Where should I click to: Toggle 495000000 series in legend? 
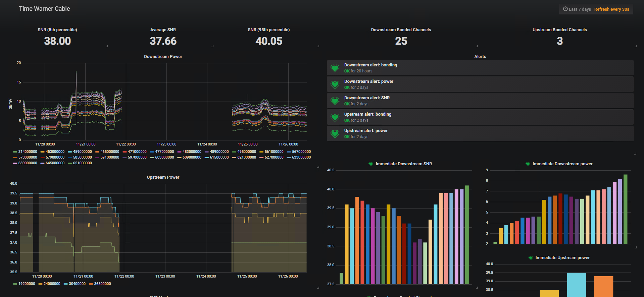[247, 152]
